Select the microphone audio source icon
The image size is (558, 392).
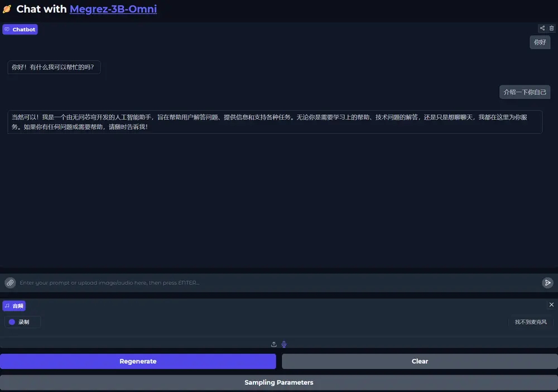[x=284, y=344]
